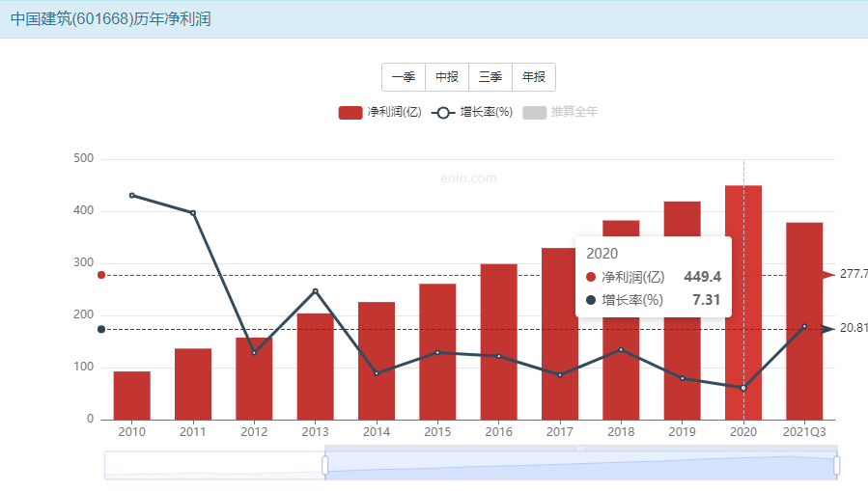Click the 449.4 tooltip value
The height and width of the screenshot is (491, 868).
pyautogui.click(x=703, y=277)
